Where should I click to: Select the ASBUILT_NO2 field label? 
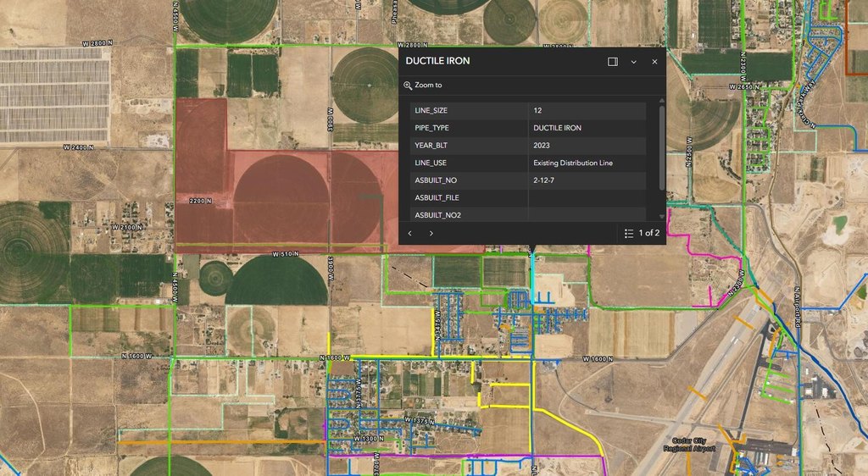438,215
